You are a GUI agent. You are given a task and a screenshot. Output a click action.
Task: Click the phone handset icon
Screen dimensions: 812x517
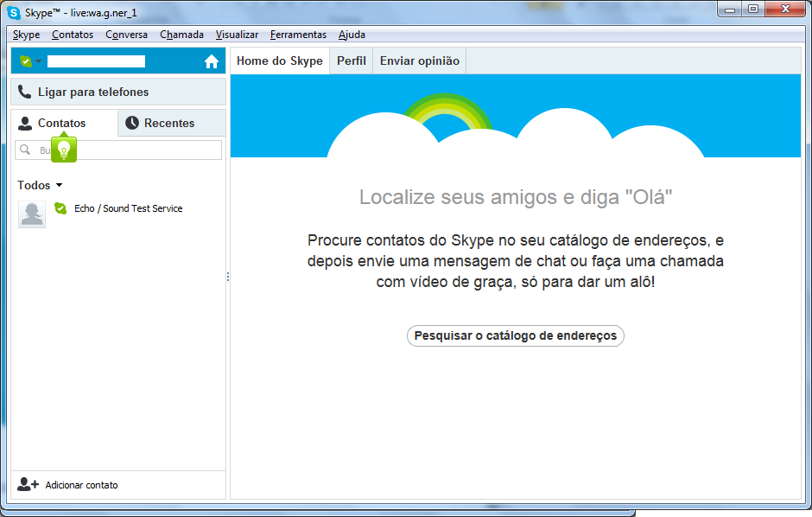pyautogui.click(x=24, y=92)
